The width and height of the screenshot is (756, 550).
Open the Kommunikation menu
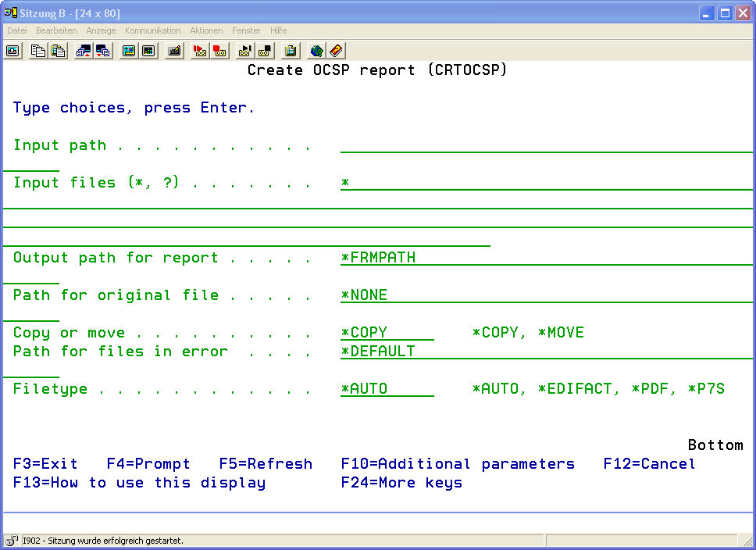(x=152, y=30)
